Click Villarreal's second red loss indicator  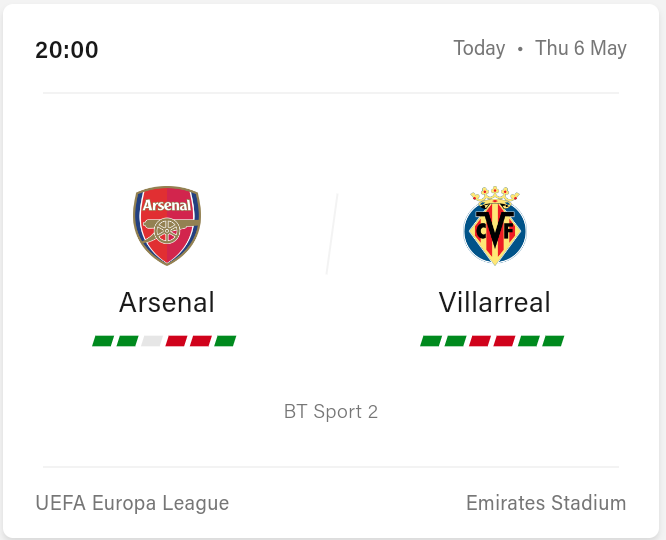504,341
